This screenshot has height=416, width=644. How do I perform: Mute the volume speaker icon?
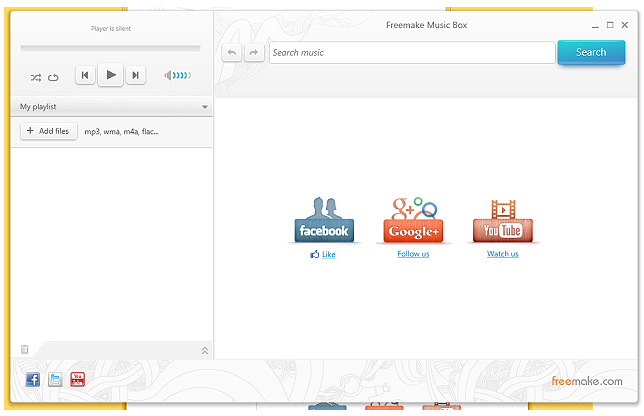click(x=168, y=76)
